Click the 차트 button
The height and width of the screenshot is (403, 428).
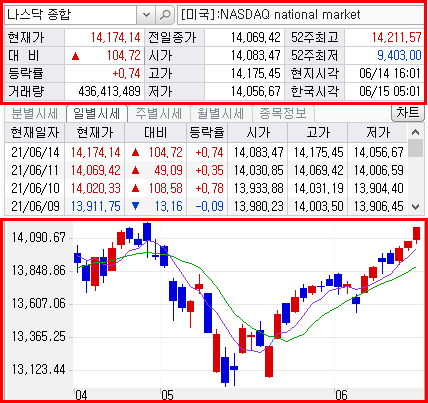pos(407,113)
